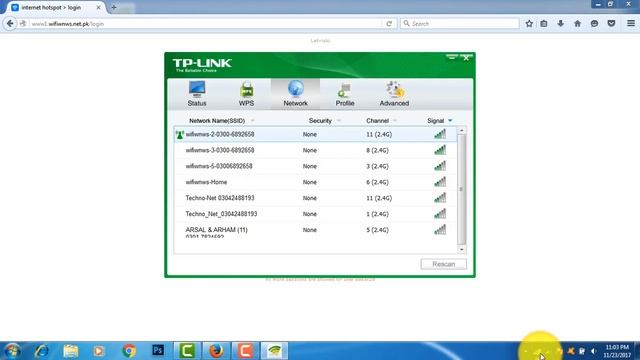Click the network list scroll up arrow
640x360 pixels.
[x=462, y=131]
